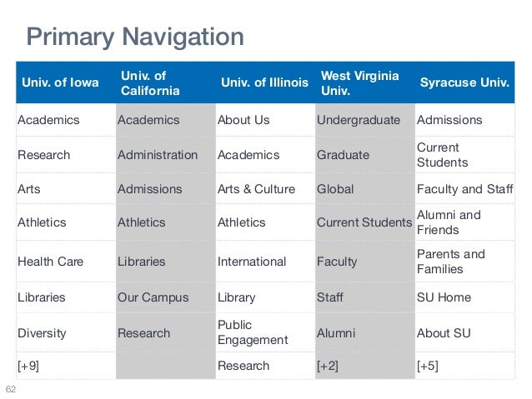Click the slide number 62
Viewport: 532px width, 399px height.
tap(11, 389)
